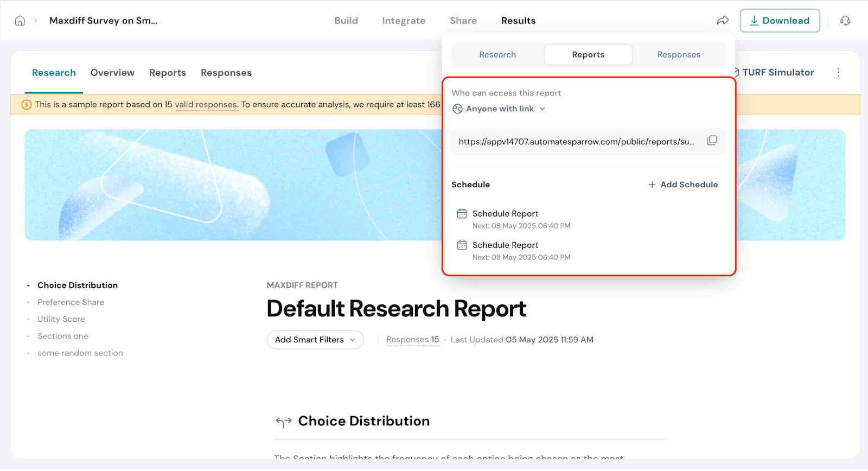Jump to Preference Share section
The width and height of the screenshot is (868, 471).
point(71,302)
